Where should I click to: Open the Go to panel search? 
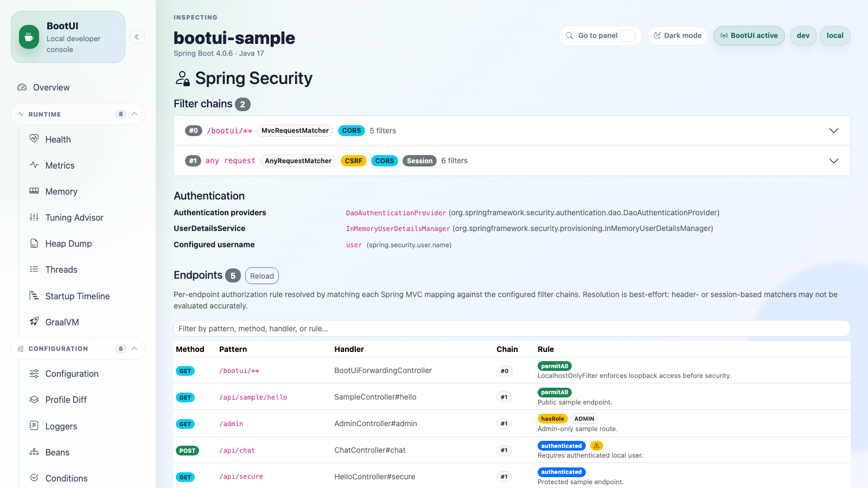(x=600, y=36)
